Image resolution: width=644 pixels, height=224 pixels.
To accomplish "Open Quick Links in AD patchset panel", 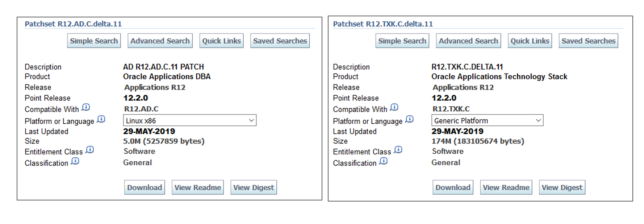I will tap(221, 41).
